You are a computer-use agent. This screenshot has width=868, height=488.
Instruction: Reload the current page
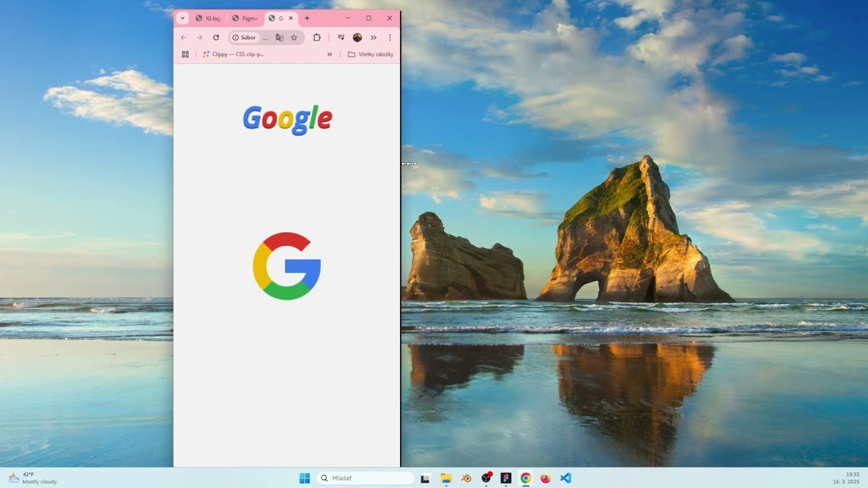coord(216,37)
